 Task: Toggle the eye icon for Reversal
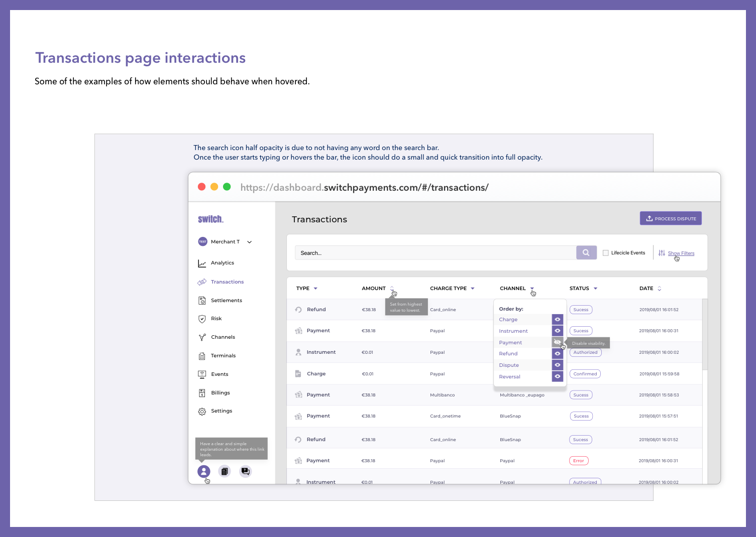[x=558, y=376]
